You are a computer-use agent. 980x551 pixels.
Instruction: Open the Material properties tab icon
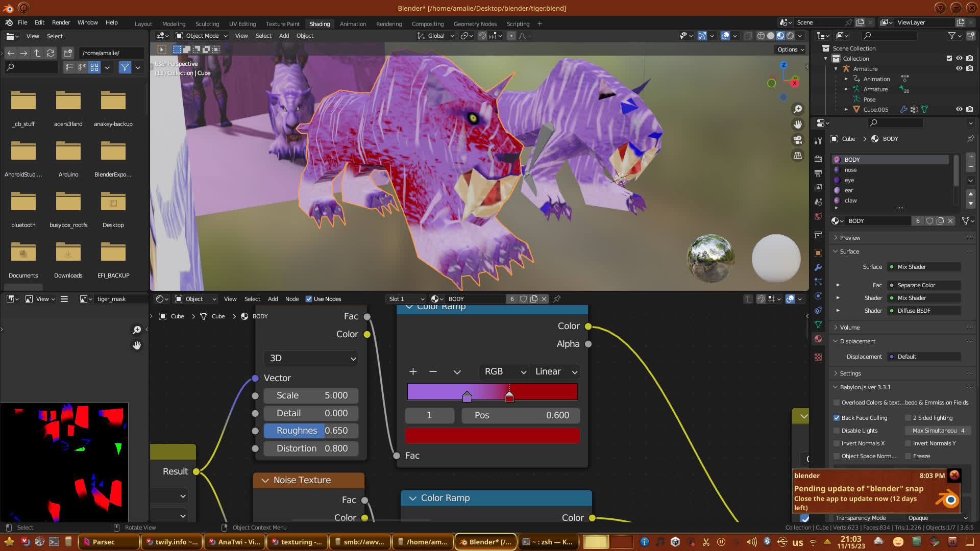(818, 339)
